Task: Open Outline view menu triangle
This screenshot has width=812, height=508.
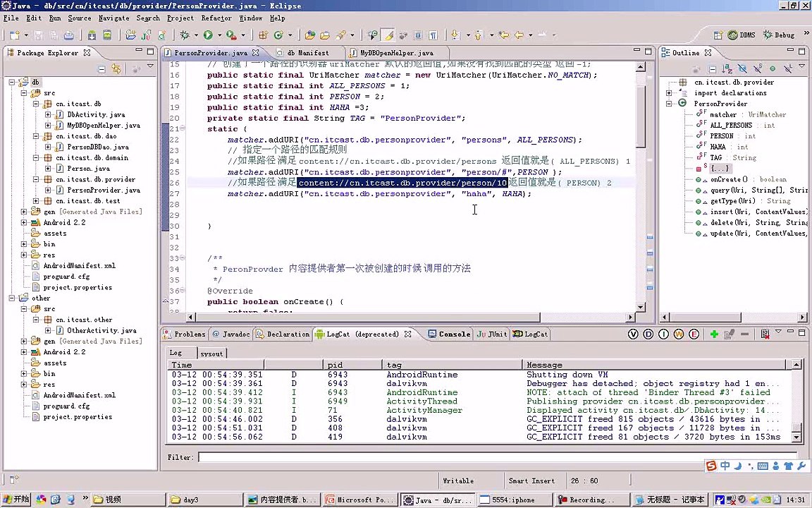Action: point(802,66)
